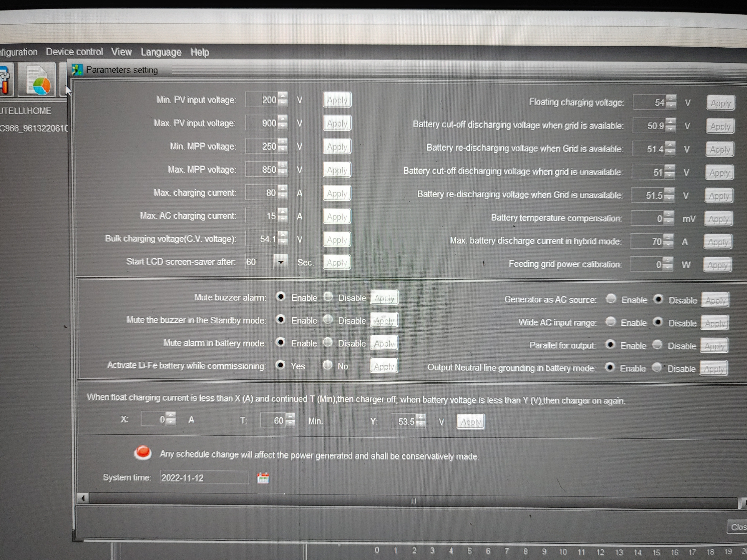Viewport: 747px width, 560px height.
Task: Click the calendar icon beside System time
Action: tap(263, 478)
